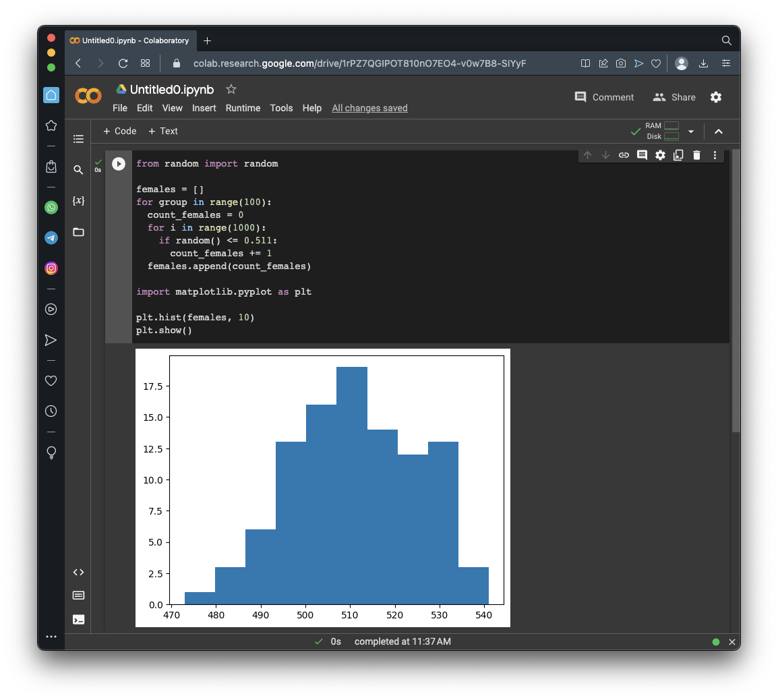Click the notebook vertical scrollbar
The width and height of the screenshot is (778, 700).
736,290
